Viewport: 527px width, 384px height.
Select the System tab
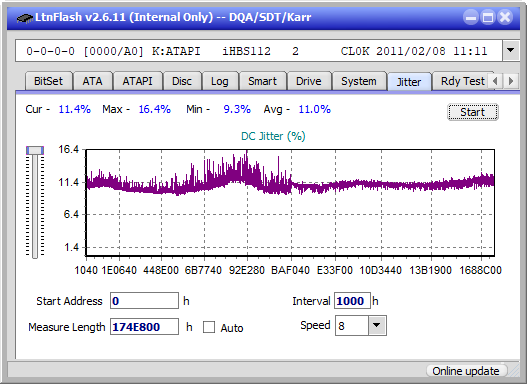pyautogui.click(x=359, y=81)
